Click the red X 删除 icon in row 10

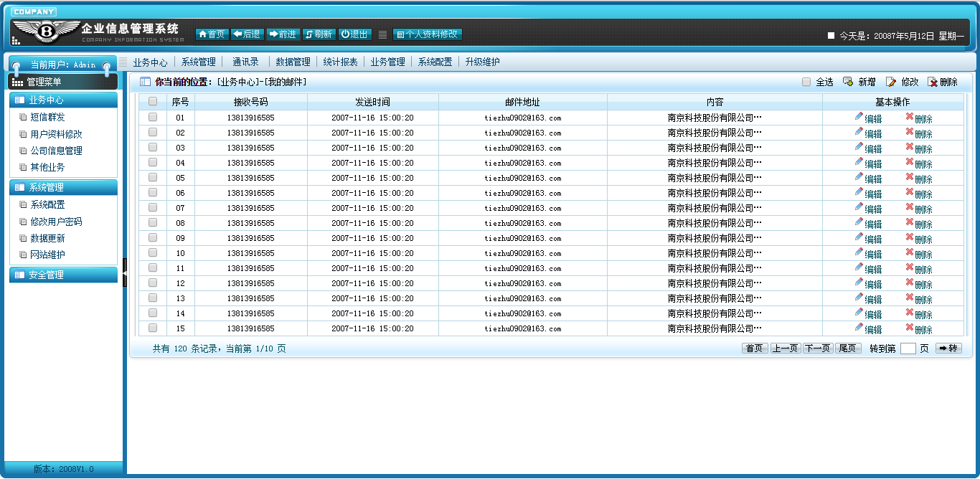click(910, 252)
